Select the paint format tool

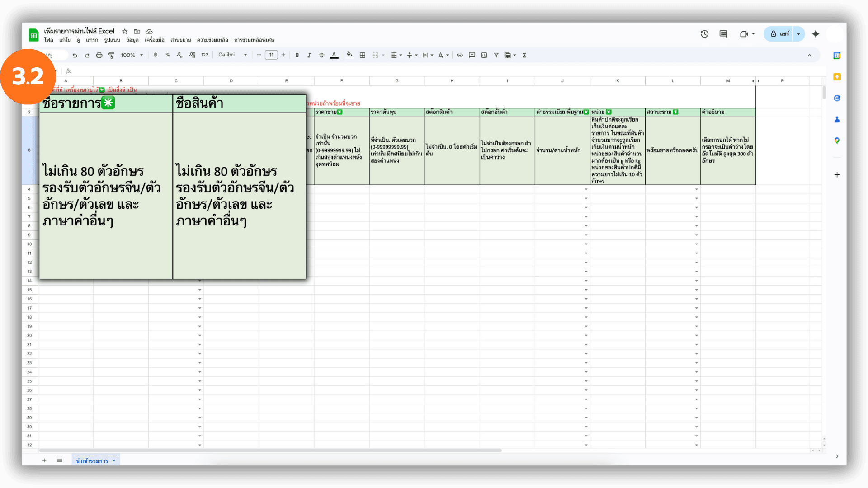coord(111,55)
